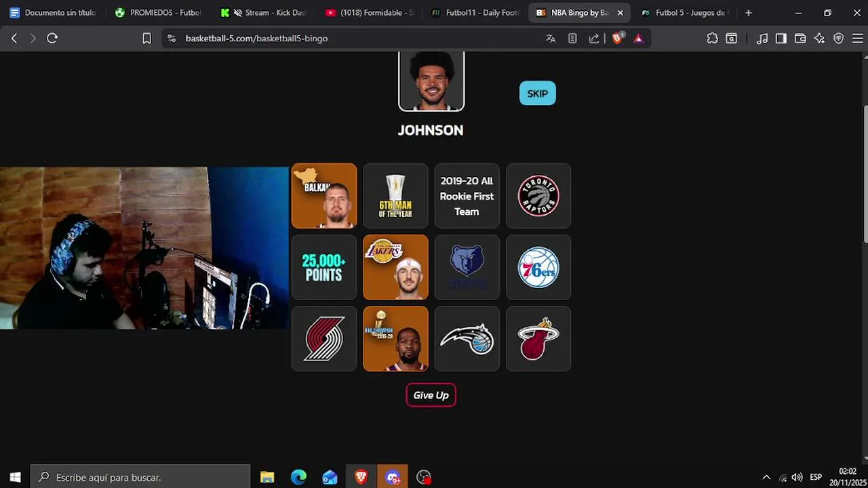Viewport: 868px width, 488px height.
Task: Open site settings icon in address bar
Action: tap(172, 39)
